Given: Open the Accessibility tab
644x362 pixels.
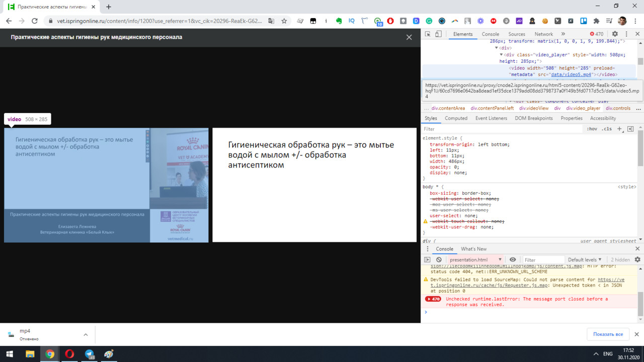Looking at the screenshot, I should coord(603,118).
